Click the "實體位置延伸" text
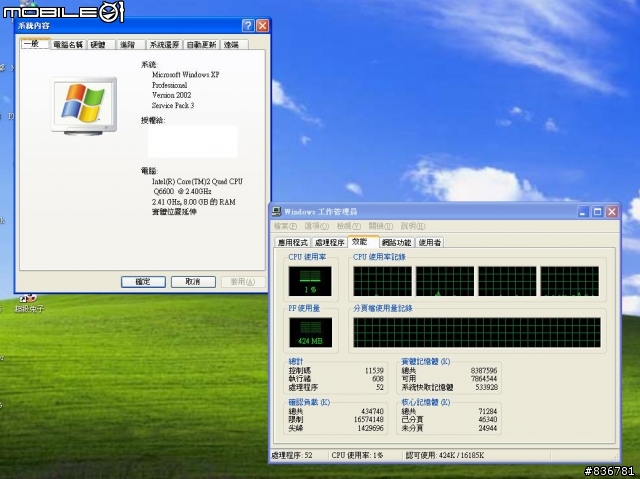The width and height of the screenshot is (640, 479). [x=174, y=212]
